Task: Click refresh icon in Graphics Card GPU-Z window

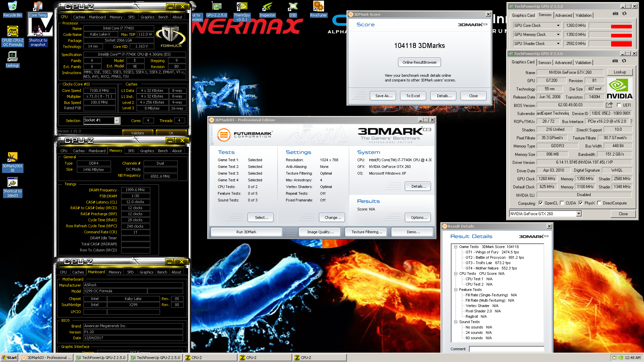Action: 624,61
